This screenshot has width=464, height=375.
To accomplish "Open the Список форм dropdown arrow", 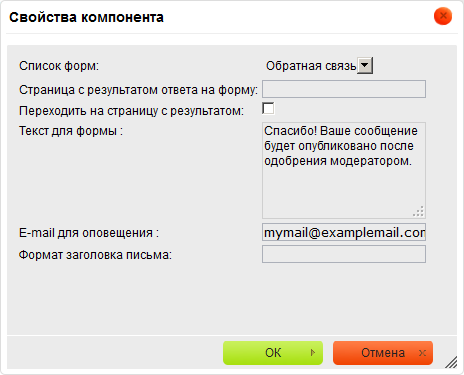I will point(365,65).
